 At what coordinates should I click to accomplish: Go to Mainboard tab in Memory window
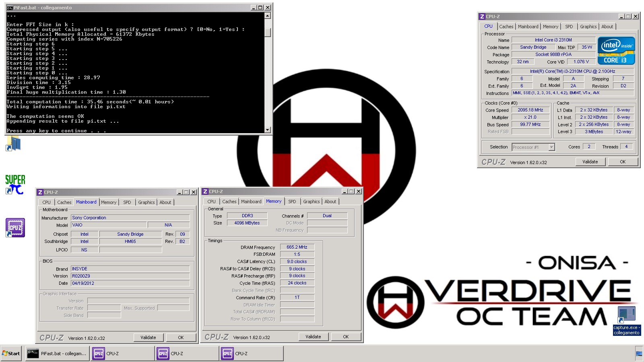(x=251, y=202)
